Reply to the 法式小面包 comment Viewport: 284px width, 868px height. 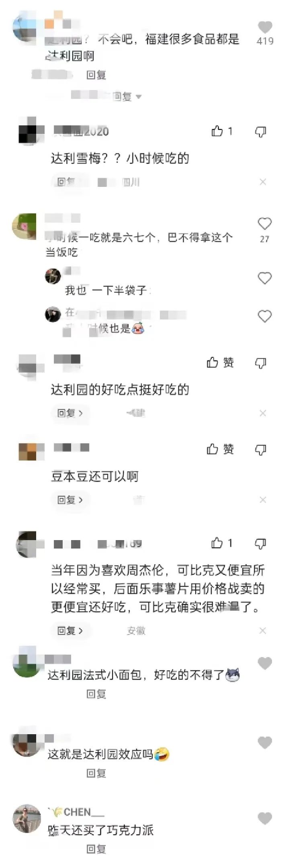96,694
